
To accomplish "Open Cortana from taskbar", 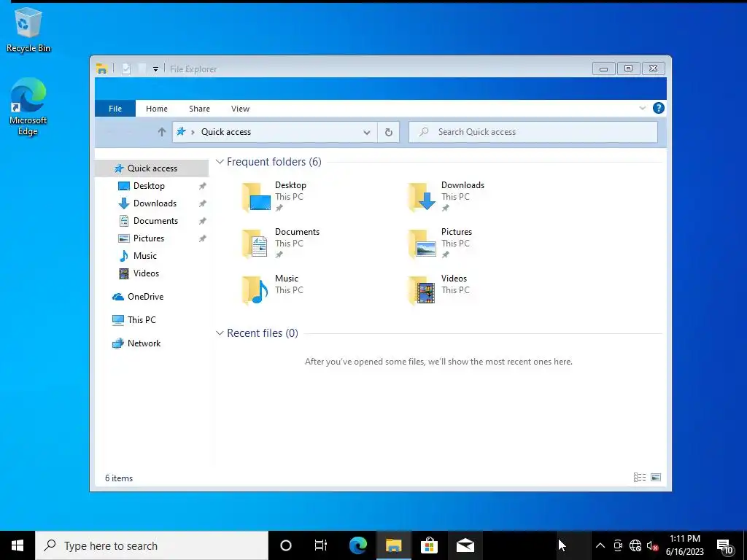I will click(x=285, y=545).
